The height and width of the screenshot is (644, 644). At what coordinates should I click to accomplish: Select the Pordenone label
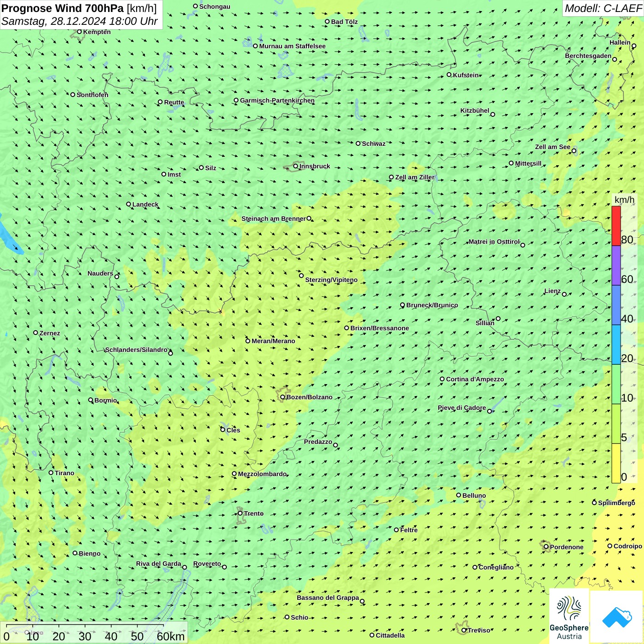click(567, 547)
